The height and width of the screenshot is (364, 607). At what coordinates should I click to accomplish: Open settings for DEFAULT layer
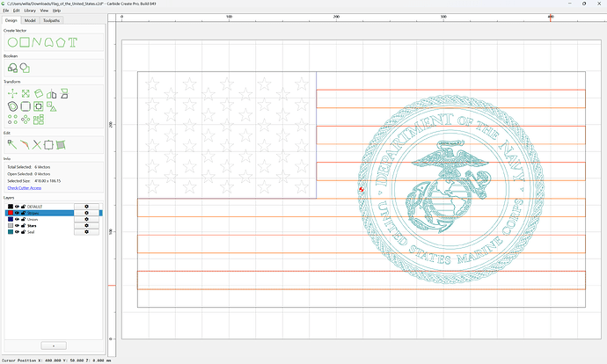pos(86,207)
